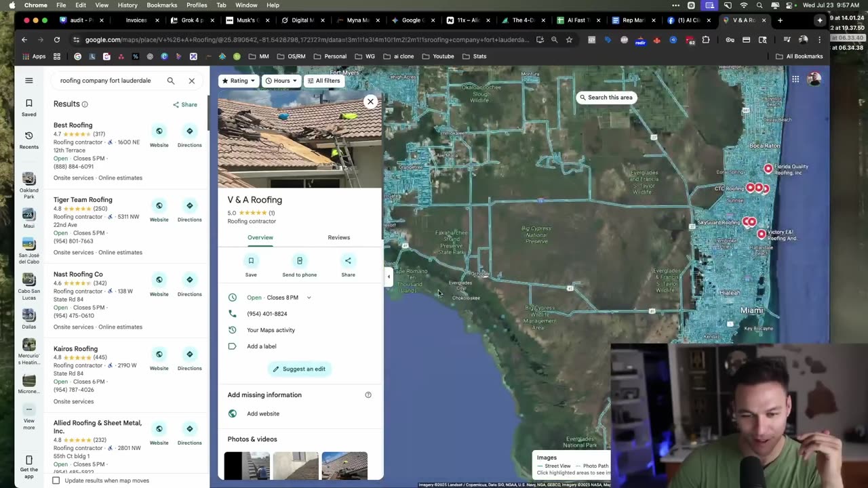Collapse the side panel arrow

click(x=388, y=276)
